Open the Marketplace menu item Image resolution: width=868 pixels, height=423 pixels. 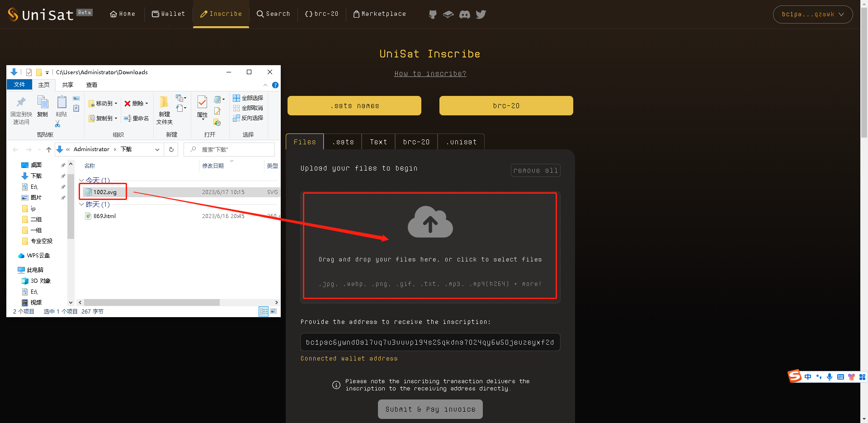tap(379, 14)
